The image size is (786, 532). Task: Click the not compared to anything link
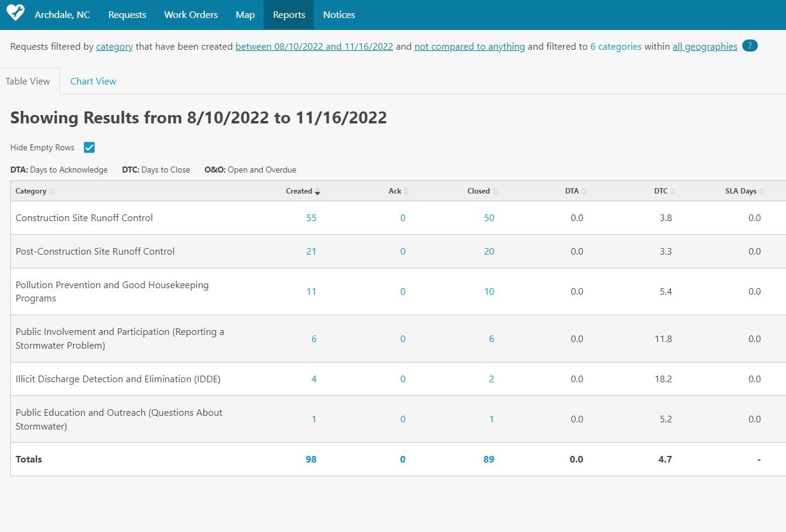(x=469, y=47)
